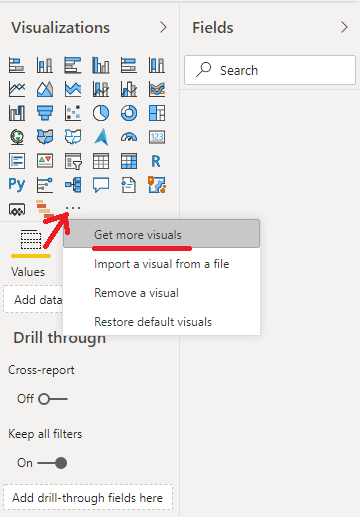Choose the Clustered column chart visual
Viewport: 360px width, 517px height.
point(101,65)
